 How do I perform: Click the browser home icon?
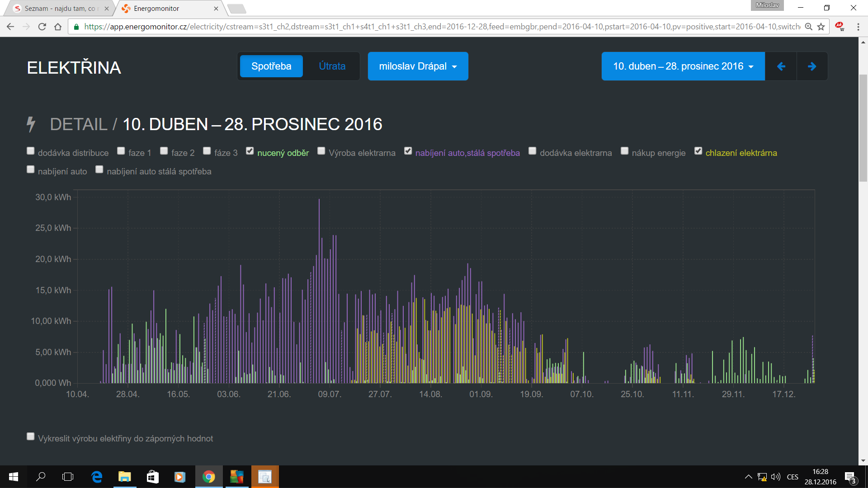pos(58,27)
